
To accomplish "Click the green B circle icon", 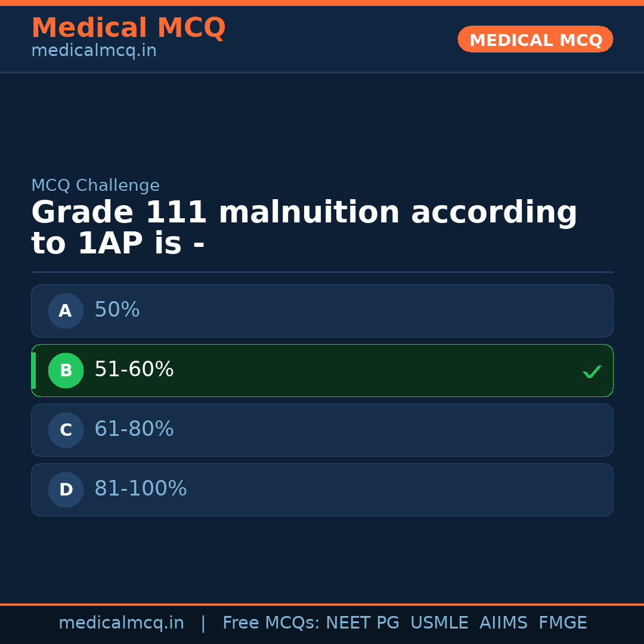I will click(x=66, y=370).
